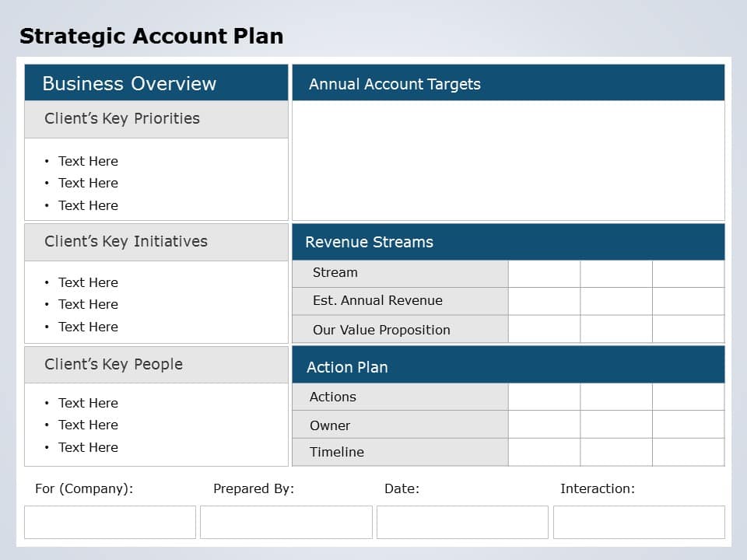Click the Date: label

[x=402, y=488]
